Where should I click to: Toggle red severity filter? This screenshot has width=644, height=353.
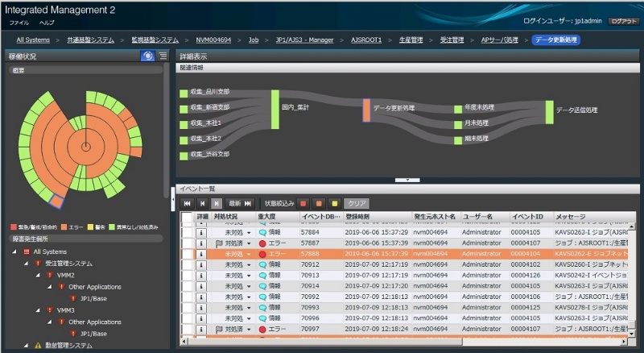(303, 204)
